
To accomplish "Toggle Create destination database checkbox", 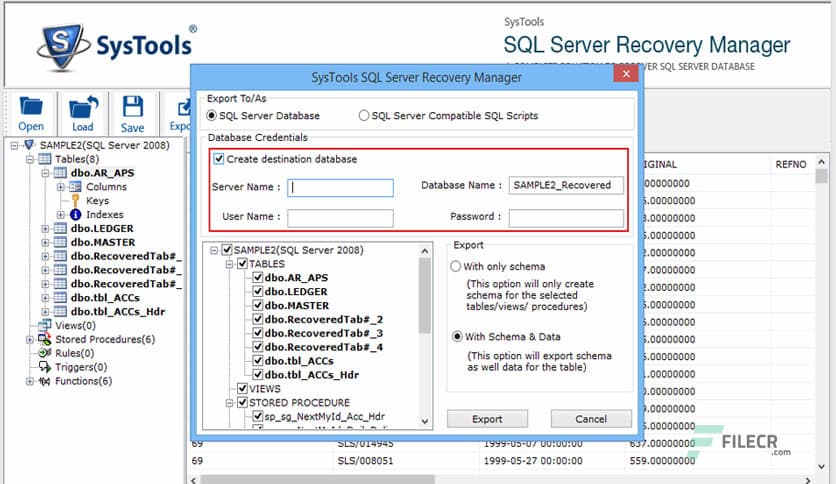I will (x=219, y=159).
